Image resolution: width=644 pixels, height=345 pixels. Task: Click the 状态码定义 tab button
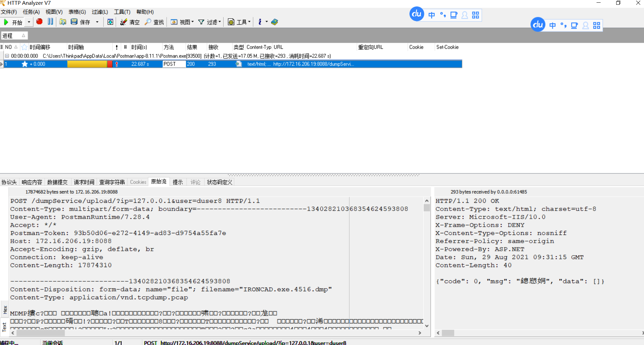click(x=219, y=182)
